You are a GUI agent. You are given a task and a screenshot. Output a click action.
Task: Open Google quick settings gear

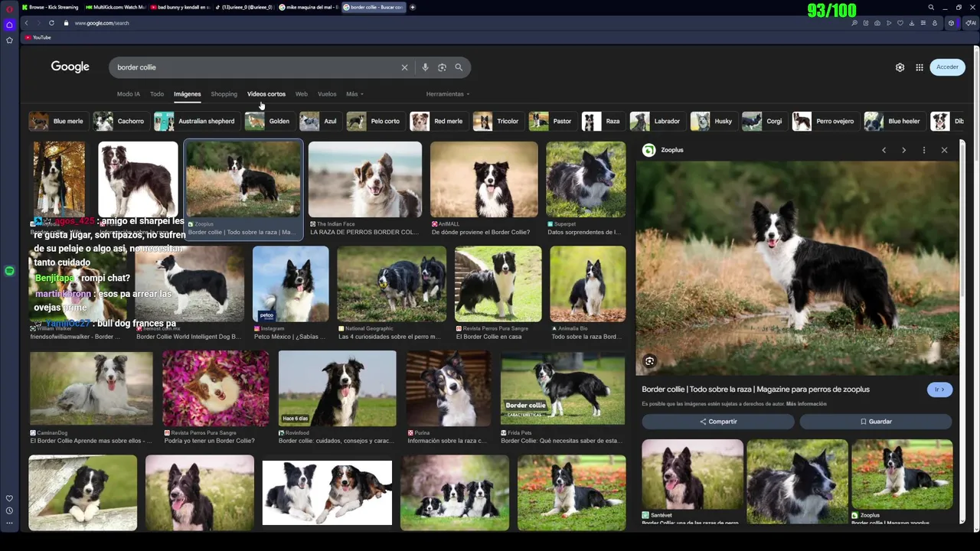[900, 67]
